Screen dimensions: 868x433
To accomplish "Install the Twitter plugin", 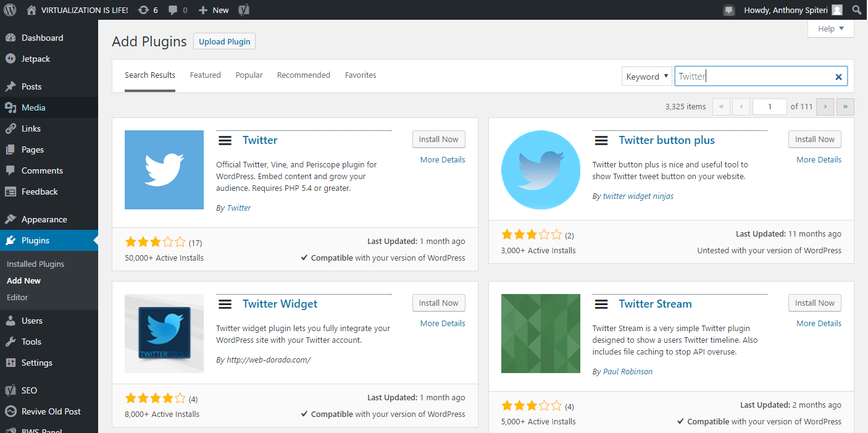I will click(438, 140).
